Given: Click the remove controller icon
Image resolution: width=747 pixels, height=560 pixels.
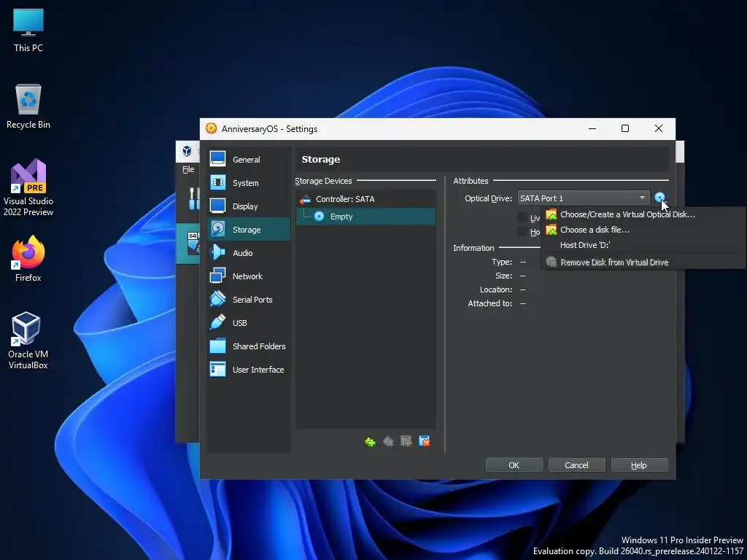Looking at the screenshot, I should tap(388, 442).
